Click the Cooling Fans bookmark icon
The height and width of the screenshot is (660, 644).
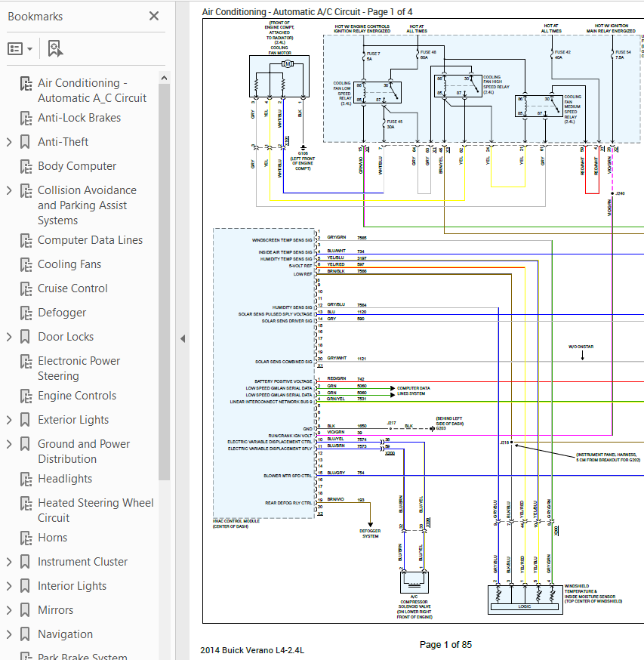pos(26,265)
